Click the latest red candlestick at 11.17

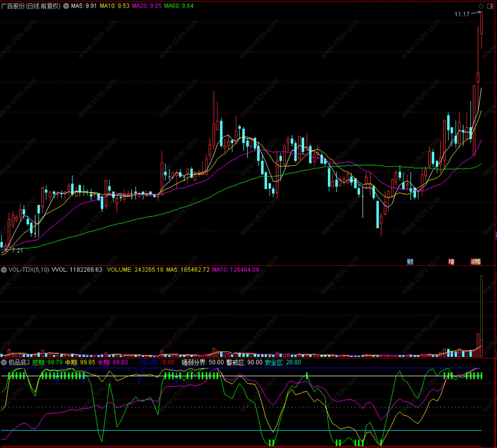(481, 23)
